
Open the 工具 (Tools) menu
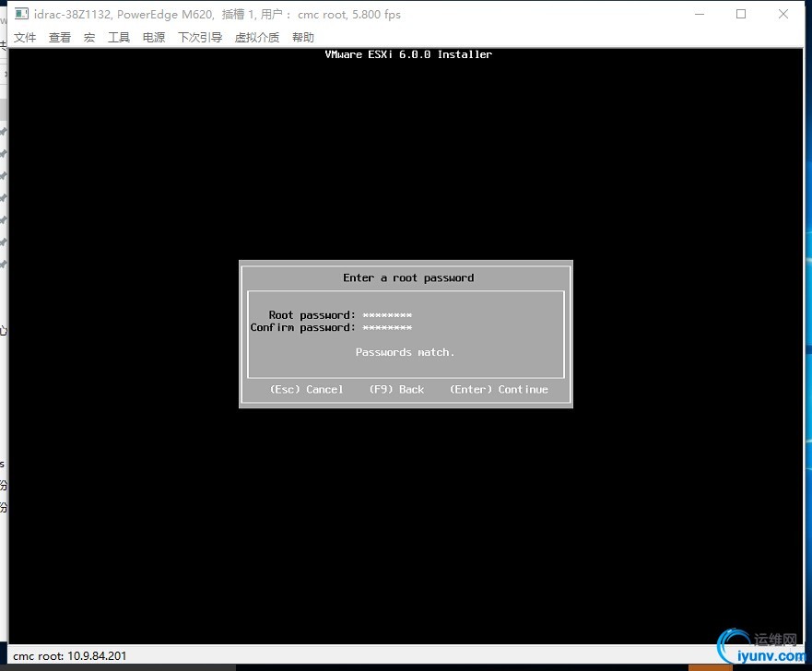click(118, 37)
